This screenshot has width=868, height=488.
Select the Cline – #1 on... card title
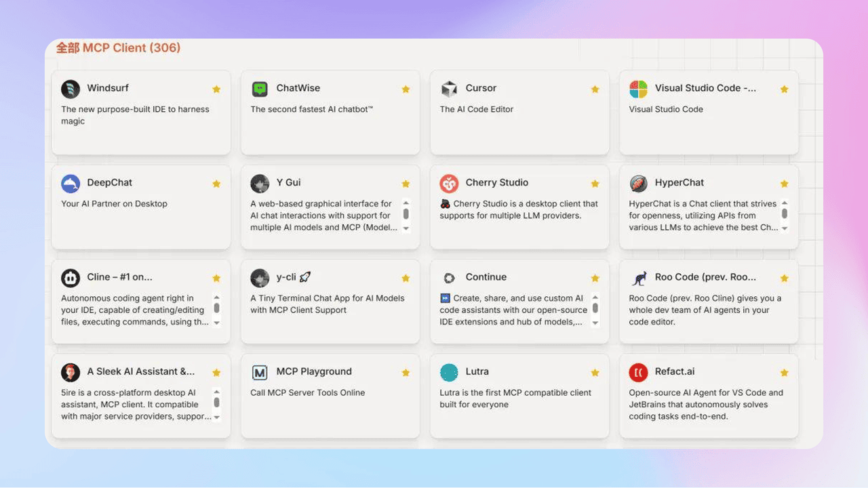(119, 277)
